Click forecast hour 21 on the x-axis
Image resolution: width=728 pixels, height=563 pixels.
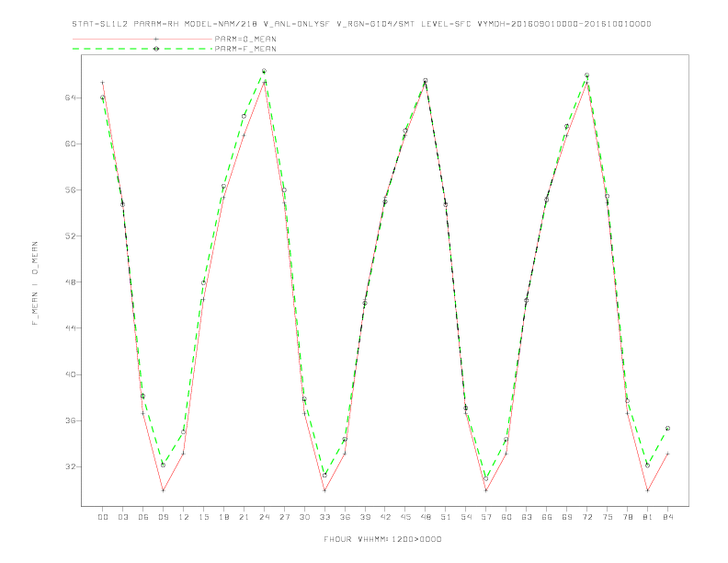coord(244,517)
